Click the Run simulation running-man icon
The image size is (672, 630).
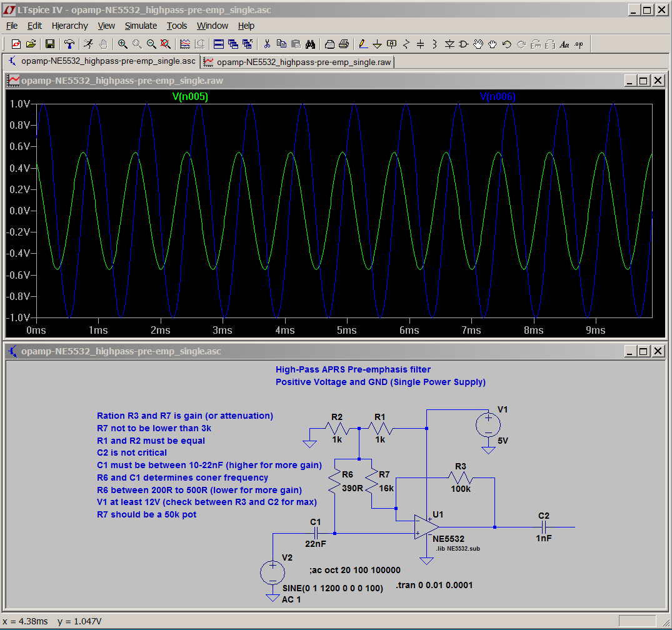pos(88,44)
